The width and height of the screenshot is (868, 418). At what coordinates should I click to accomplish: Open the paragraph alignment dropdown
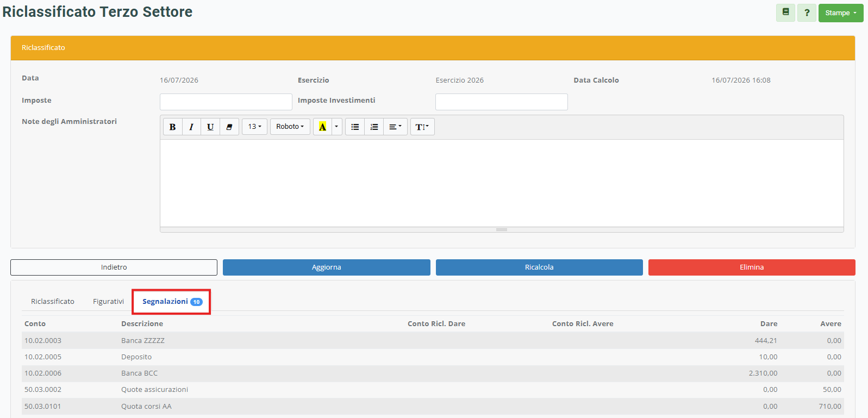pos(395,127)
